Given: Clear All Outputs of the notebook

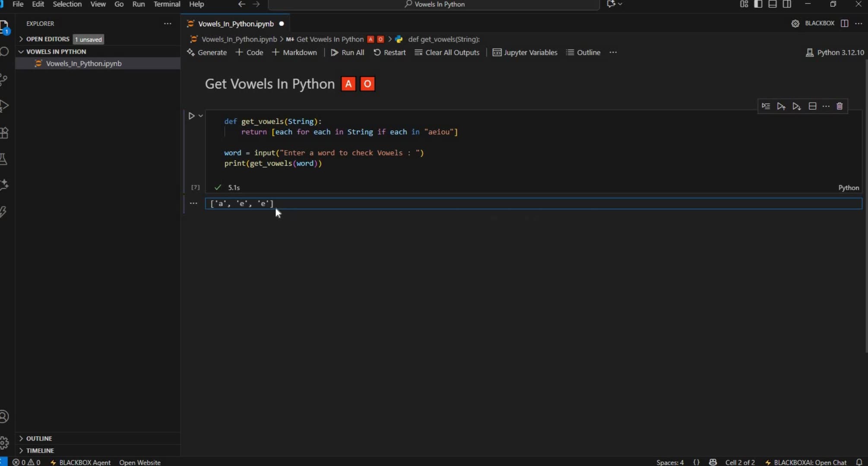Looking at the screenshot, I should pos(447,52).
